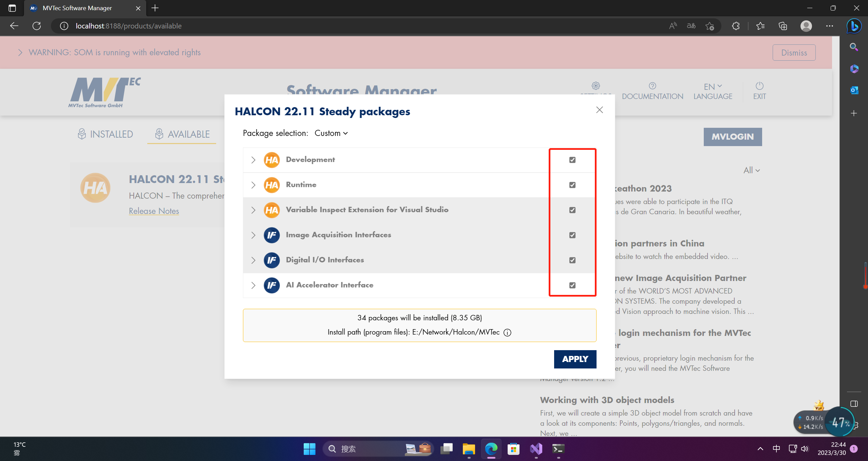Expand the Runtime package row
Viewport: 868px width, 461px height.
(253, 185)
